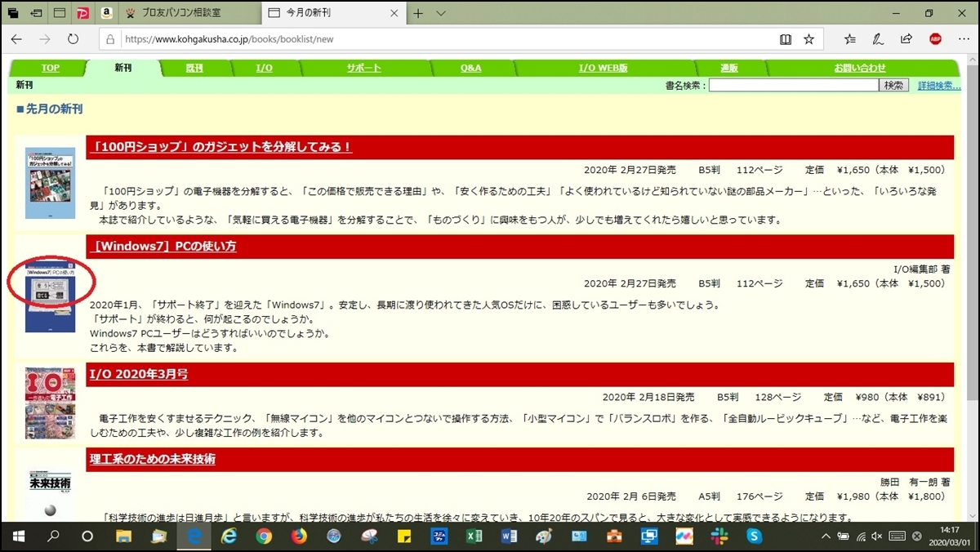
Task: Click the Wi-Fi network tray icon
Action: tap(859, 536)
